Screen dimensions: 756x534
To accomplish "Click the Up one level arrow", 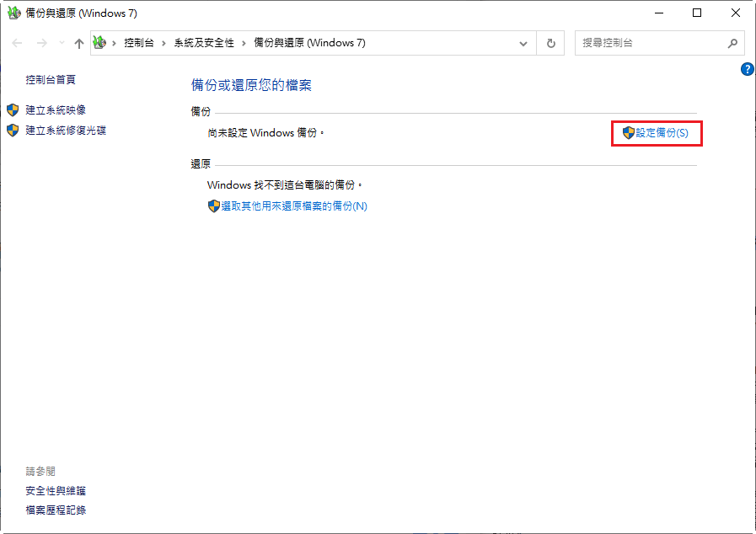I will [x=79, y=43].
